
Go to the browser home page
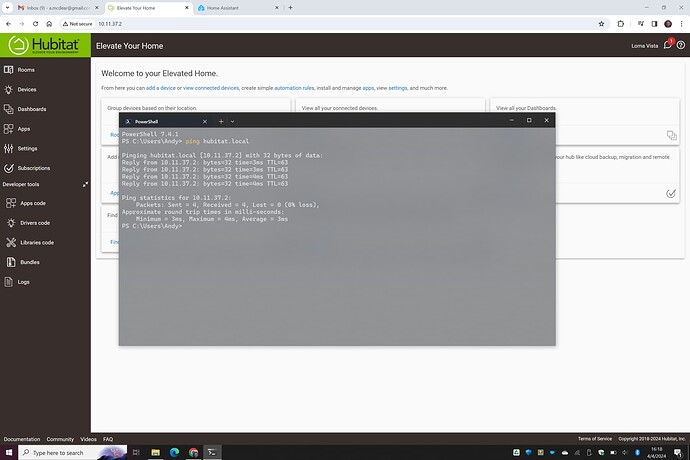[49, 24]
